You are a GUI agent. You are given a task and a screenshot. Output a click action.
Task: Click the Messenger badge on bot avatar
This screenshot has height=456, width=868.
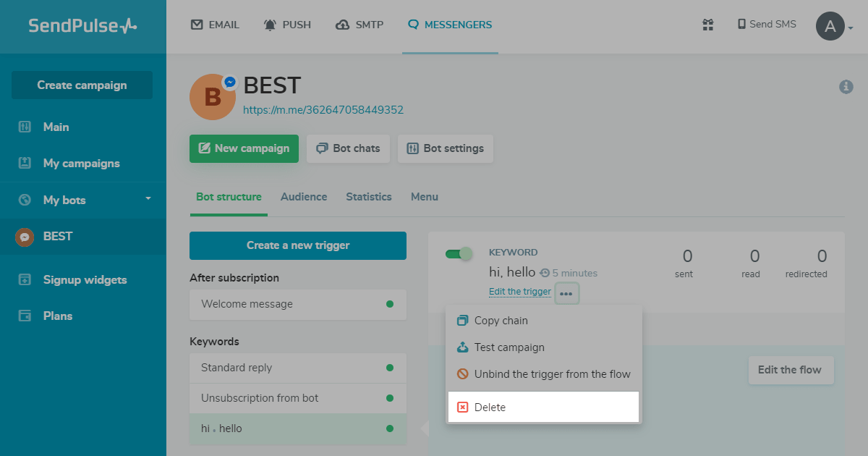pyautogui.click(x=230, y=83)
